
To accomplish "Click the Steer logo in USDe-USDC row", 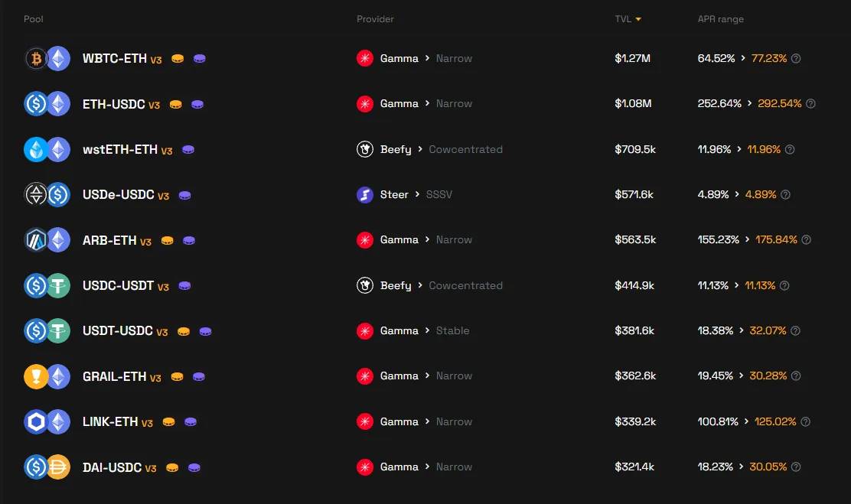I will tap(365, 195).
